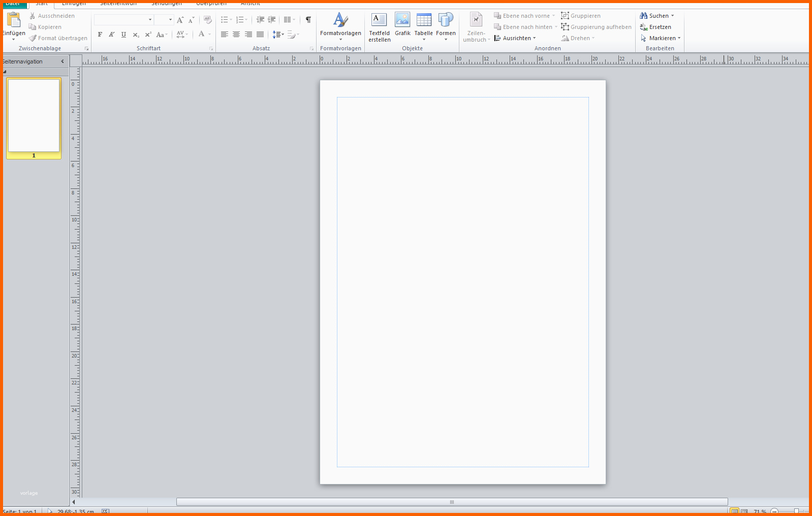Open the AV character spacing dropdown
812x516 pixels.
[x=182, y=35]
